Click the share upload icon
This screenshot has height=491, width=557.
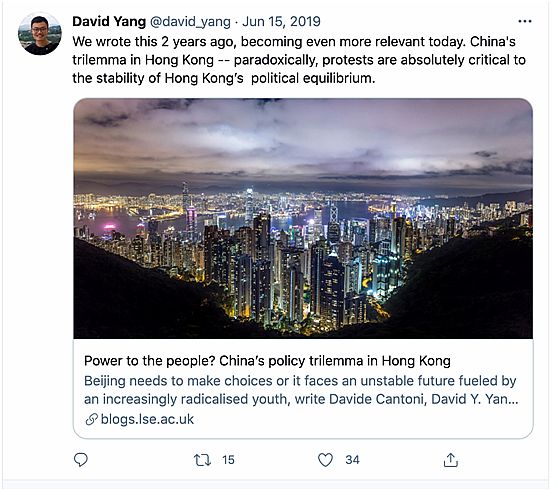point(450,460)
